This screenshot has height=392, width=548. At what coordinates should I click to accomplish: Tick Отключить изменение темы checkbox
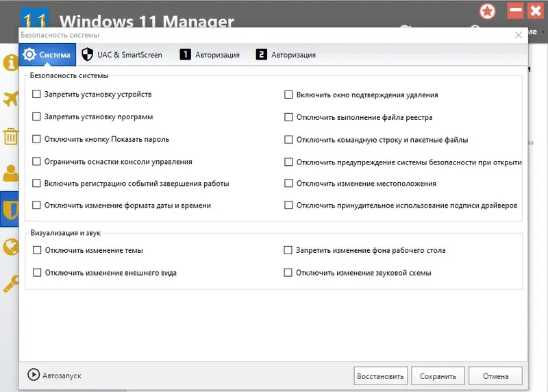tap(37, 251)
